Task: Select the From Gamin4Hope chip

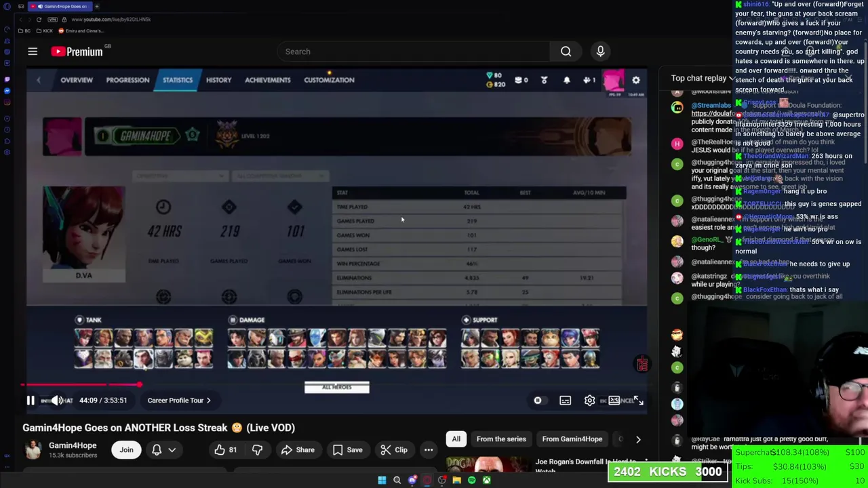Action: tap(572, 439)
